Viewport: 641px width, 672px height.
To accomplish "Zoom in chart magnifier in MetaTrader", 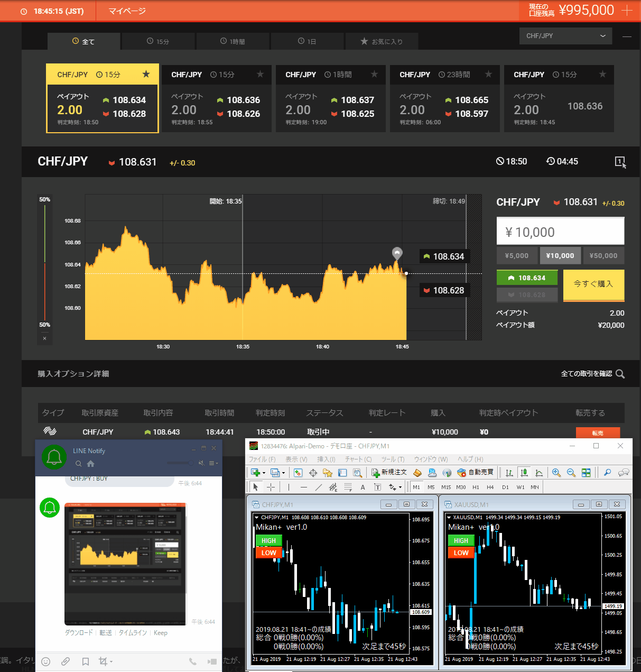I will click(556, 473).
